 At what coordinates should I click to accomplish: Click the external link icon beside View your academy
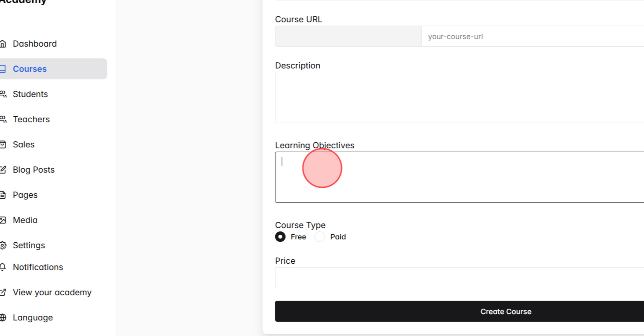point(3,292)
